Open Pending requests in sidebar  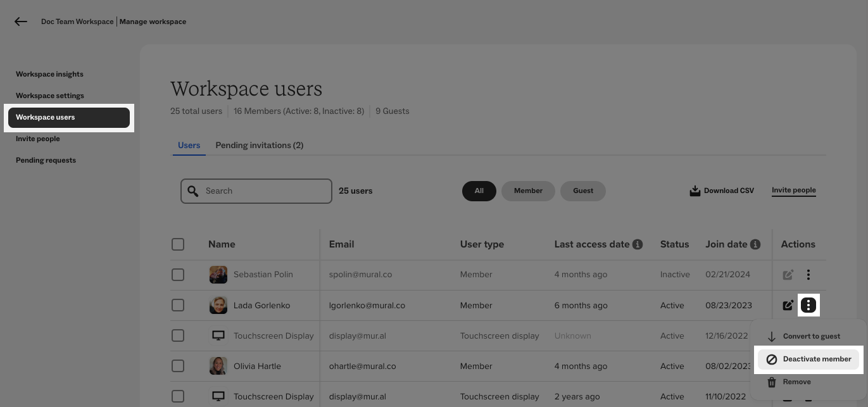(46, 160)
